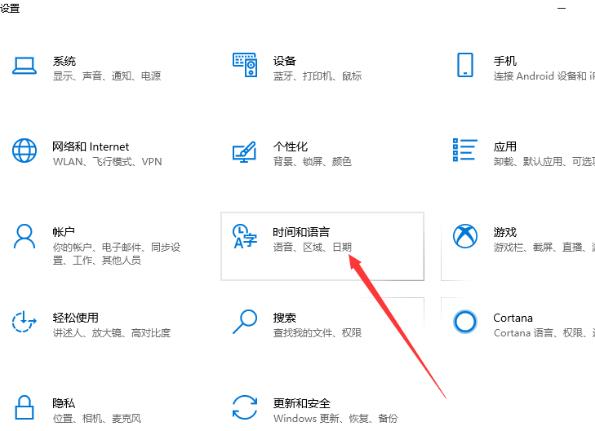Click description 位置、相机、麦克风
Image resolution: width=595 pixels, height=431 pixels.
point(97,418)
